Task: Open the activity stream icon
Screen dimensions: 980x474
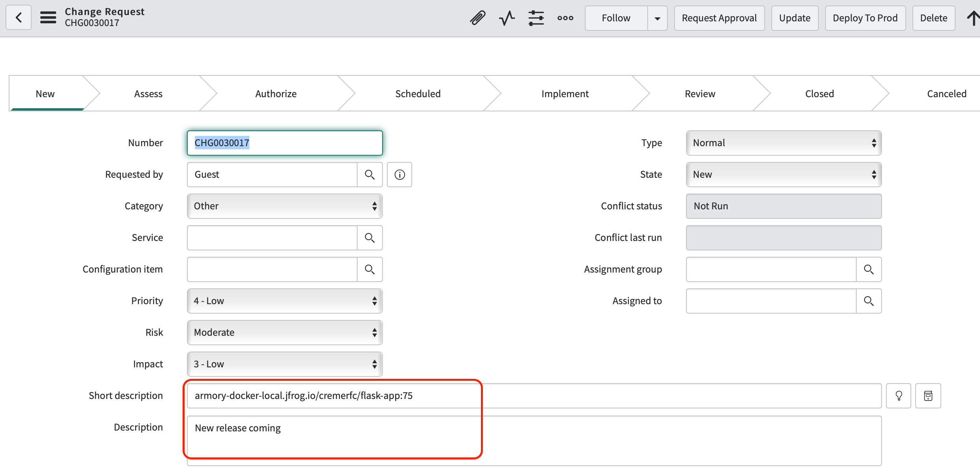Action: tap(507, 18)
